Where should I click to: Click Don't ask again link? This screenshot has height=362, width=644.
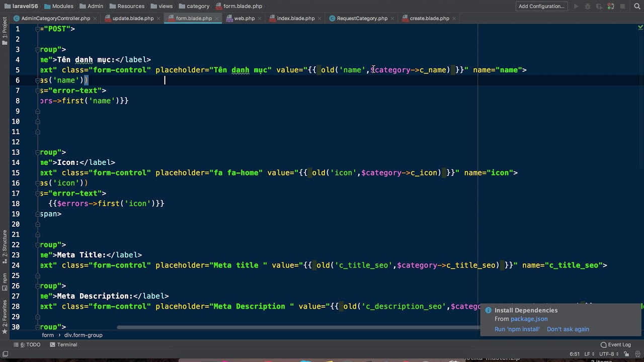(568, 329)
